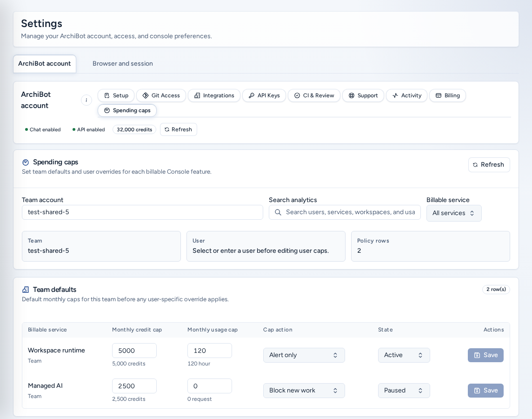532x419 pixels.
Task: Edit Workspace runtime monthly credit cap
Action: point(134,351)
